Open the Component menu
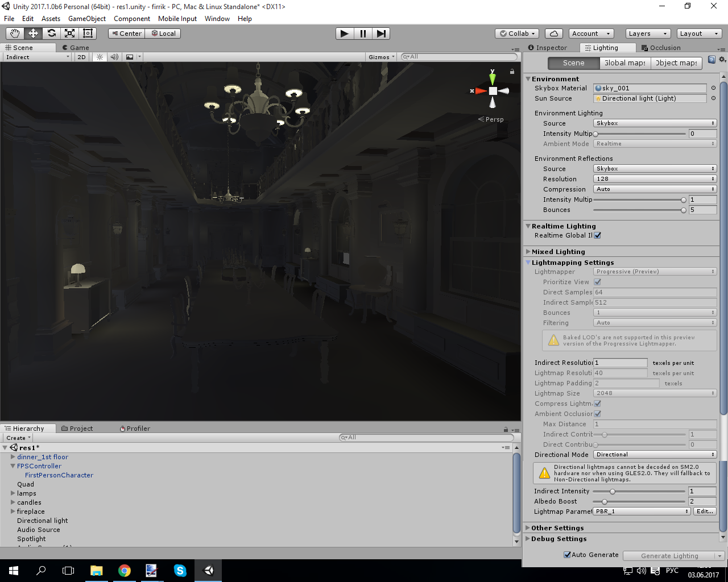The width and height of the screenshot is (728, 582). click(x=132, y=19)
